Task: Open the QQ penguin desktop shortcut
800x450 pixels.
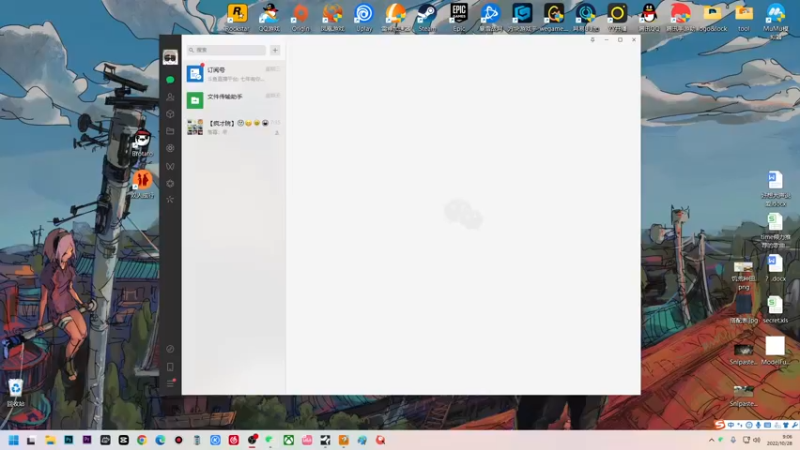Action: (648, 18)
